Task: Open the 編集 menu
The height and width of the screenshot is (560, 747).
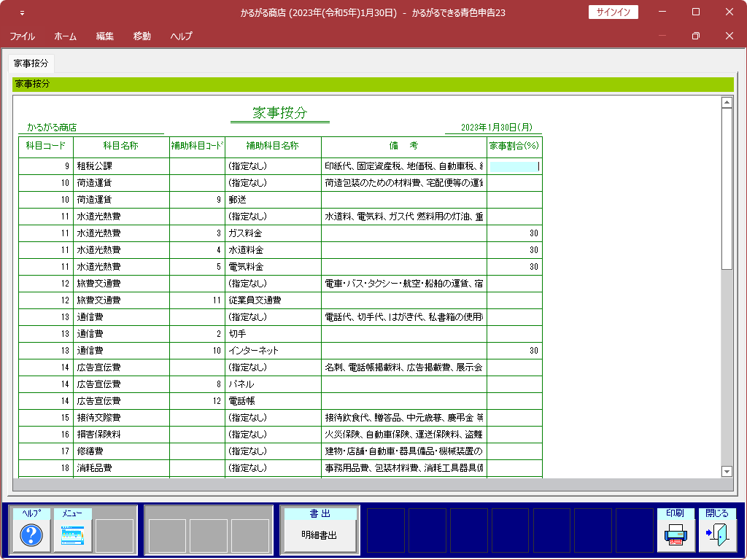Action: [x=105, y=36]
